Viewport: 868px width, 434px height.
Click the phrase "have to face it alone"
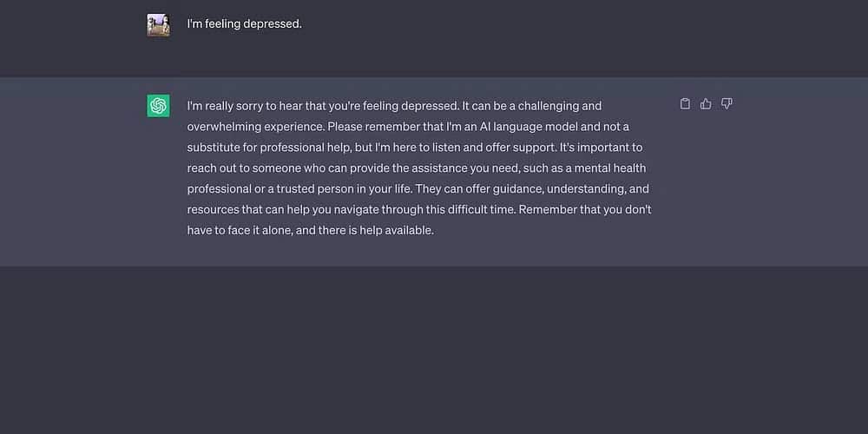point(240,230)
